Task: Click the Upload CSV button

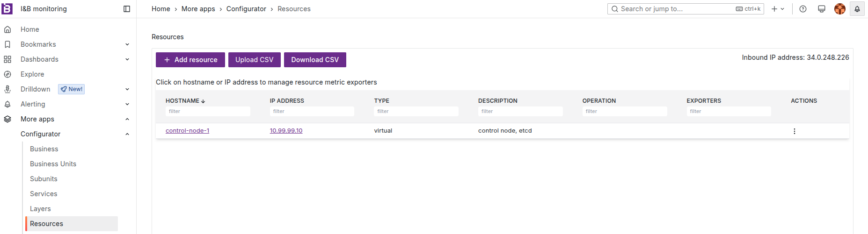Action: click(x=255, y=60)
